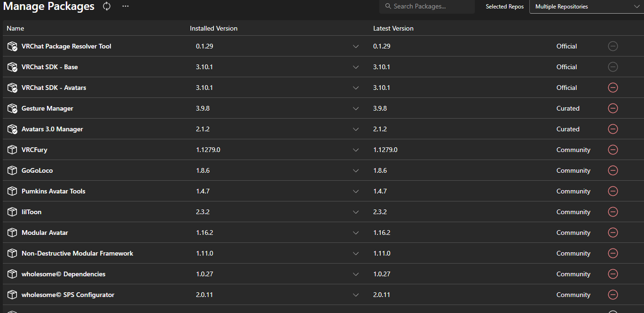Click the Modular Avatar package icon

point(12,233)
